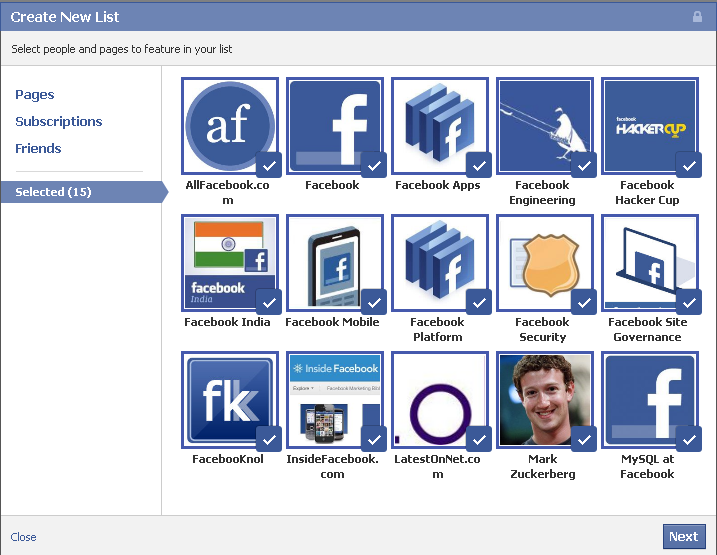Screen dimensions: 717x555
Task: Select the LatestOnNet.com circle icon
Action: coord(440,400)
